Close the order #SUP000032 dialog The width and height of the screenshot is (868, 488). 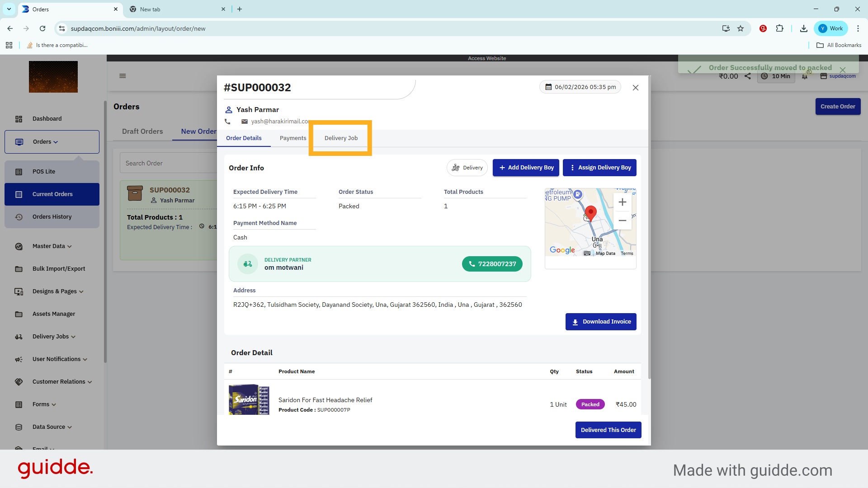(x=635, y=88)
